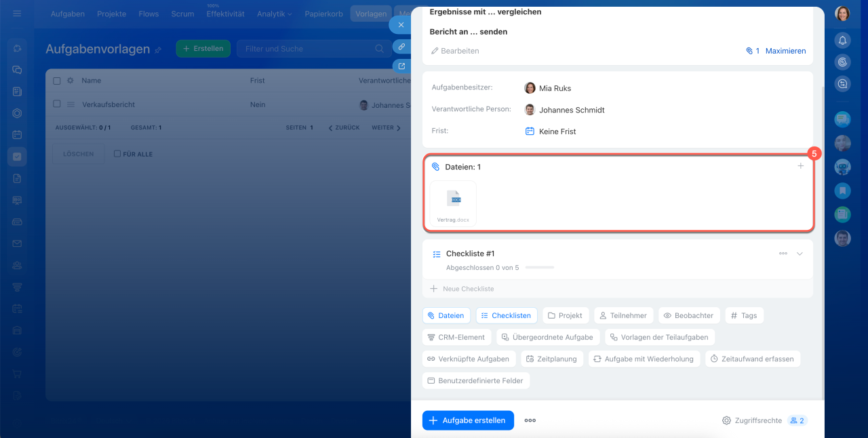The height and width of the screenshot is (438, 868).
Task: Open Zeitplanung option
Action: coord(552,359)
